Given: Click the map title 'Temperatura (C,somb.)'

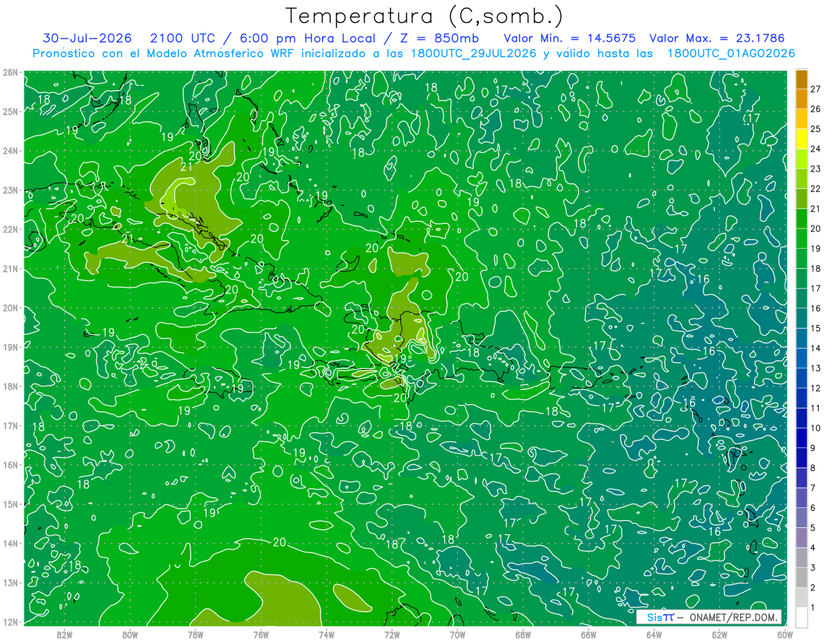Looking at the screenshot, I should [425, 16].
